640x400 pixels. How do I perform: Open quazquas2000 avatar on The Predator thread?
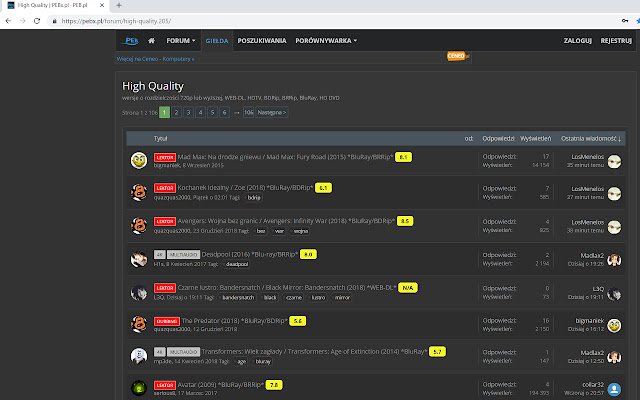tap(139, 324)
